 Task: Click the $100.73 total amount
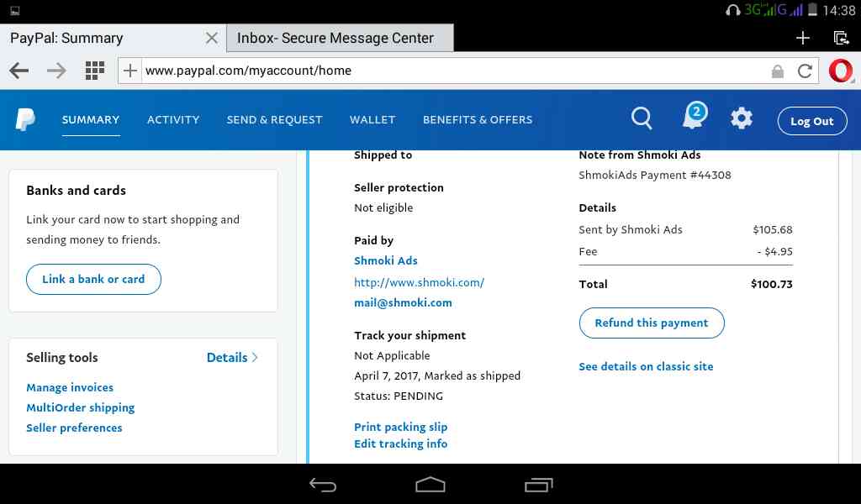coord(772,284)
